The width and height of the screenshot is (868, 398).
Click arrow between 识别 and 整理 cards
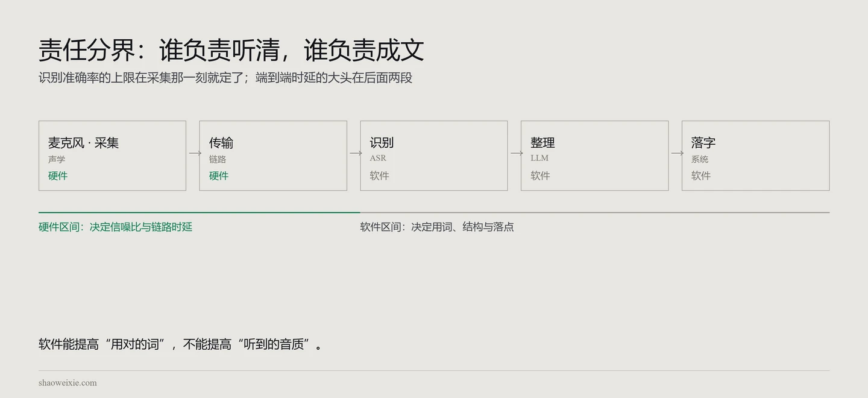click(x=517, y=153)
